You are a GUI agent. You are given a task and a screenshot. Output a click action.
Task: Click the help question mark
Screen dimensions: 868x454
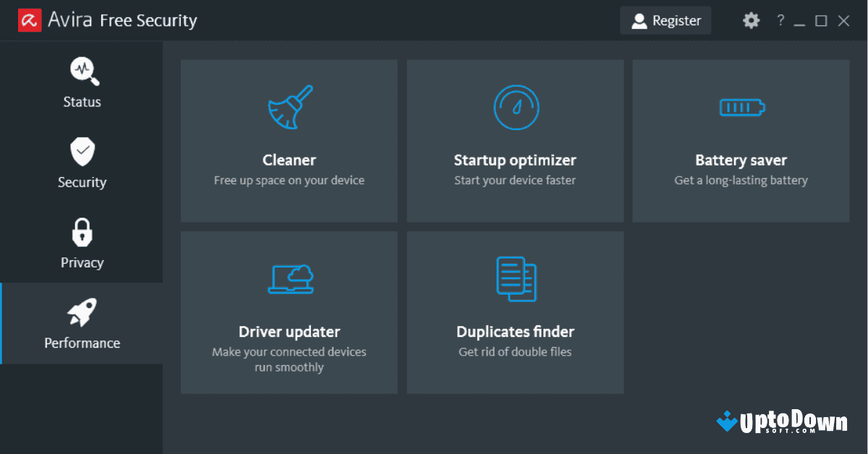(x=780, y=20)
